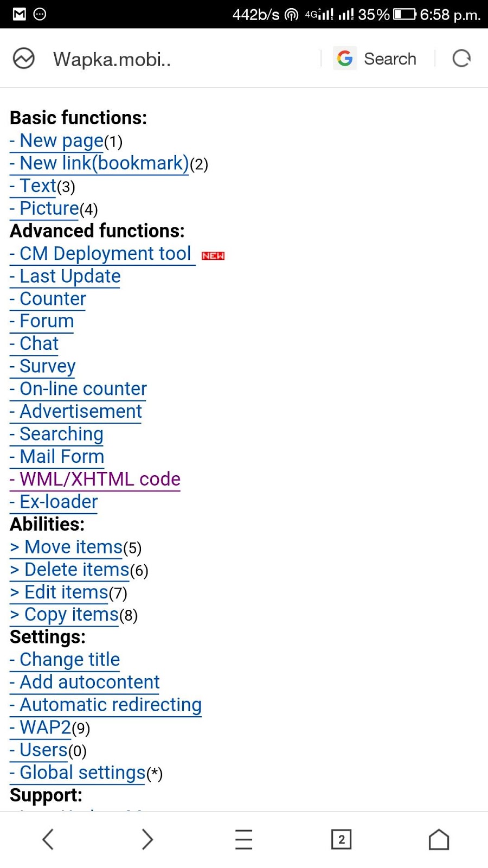Select the Move items ability
The height and width of the screenshot is (868, 488).
click(66, 547)
